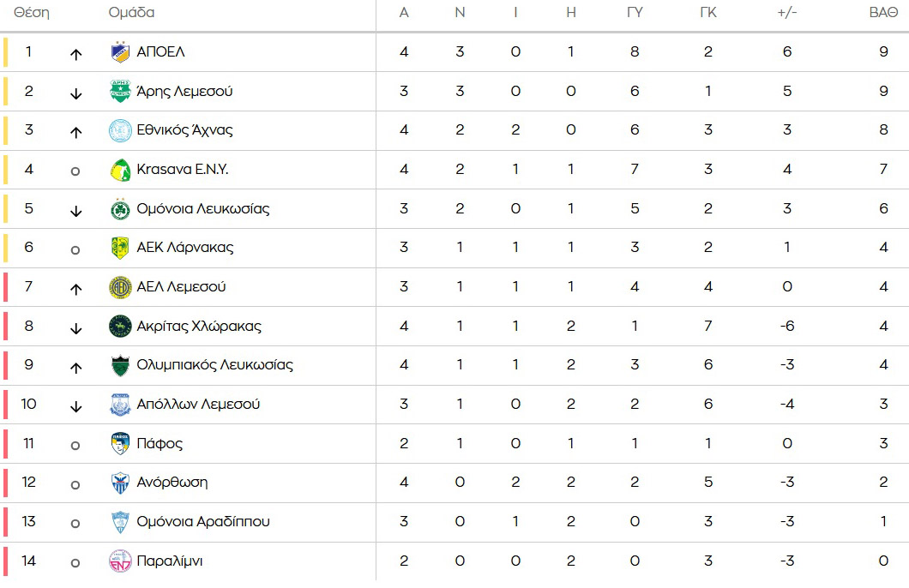Click the Ομάδα column header

131,12
